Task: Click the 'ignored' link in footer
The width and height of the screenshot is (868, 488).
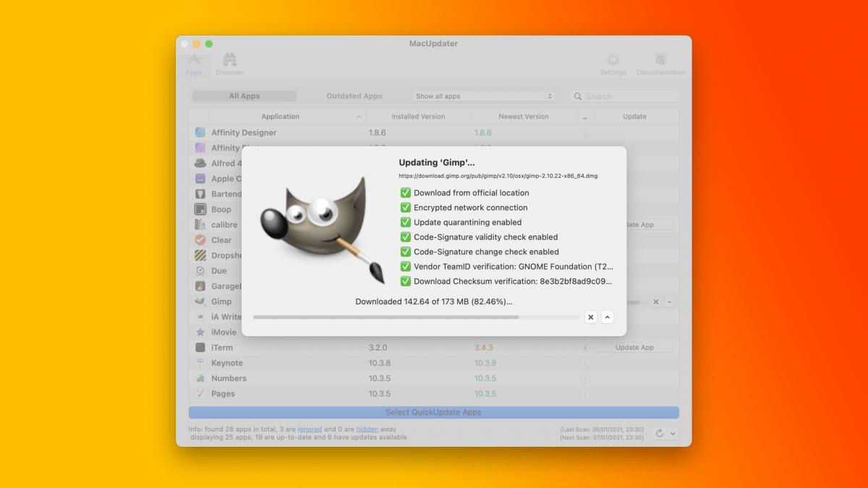Action: (310, 429)
